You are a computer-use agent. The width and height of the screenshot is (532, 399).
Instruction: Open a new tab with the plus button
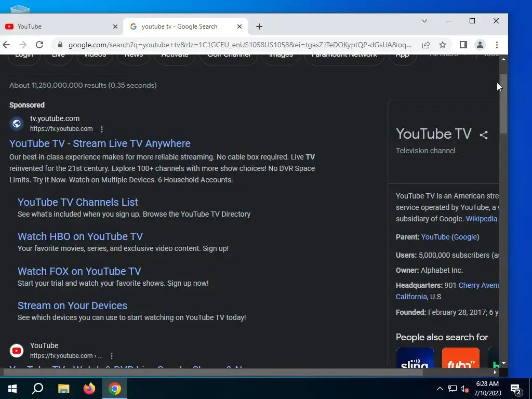259,26
